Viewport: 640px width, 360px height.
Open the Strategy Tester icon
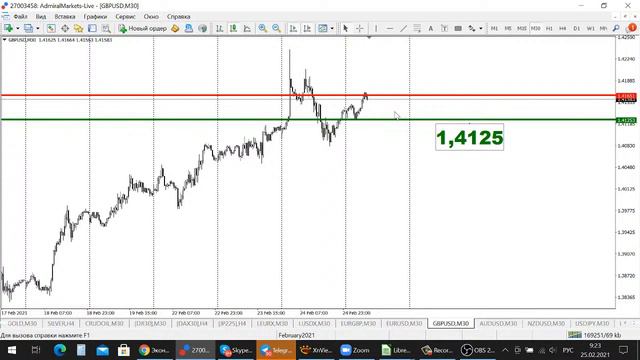(106, 28)
